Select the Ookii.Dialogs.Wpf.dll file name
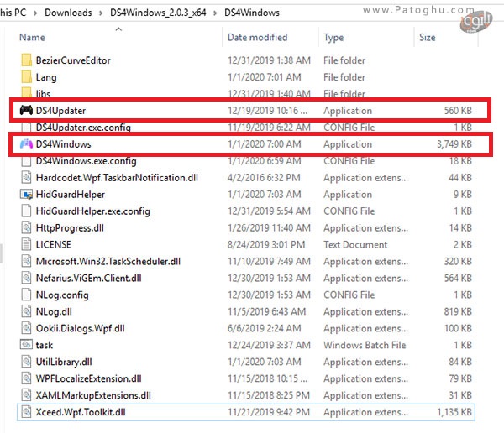 pyautogui.click(x=81, y=328)
